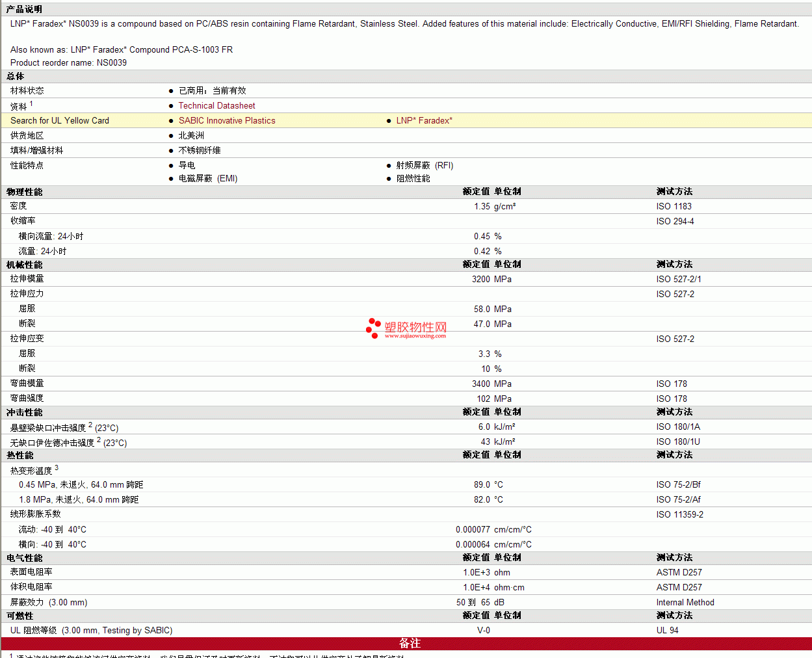Click the 可燃性 section header

pyautogui.click(x=20, y=616)
